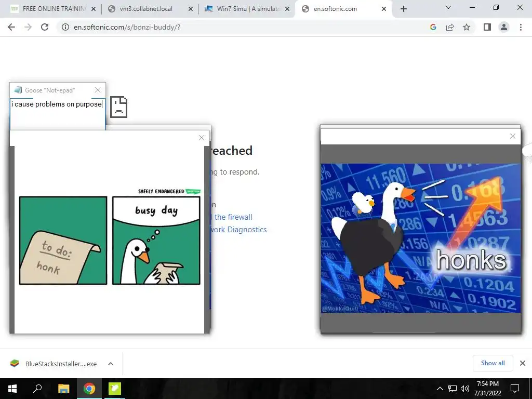This screenshot has height=399, width=532.
Task: Open the firewall settings link
Action: click(233, 217)
